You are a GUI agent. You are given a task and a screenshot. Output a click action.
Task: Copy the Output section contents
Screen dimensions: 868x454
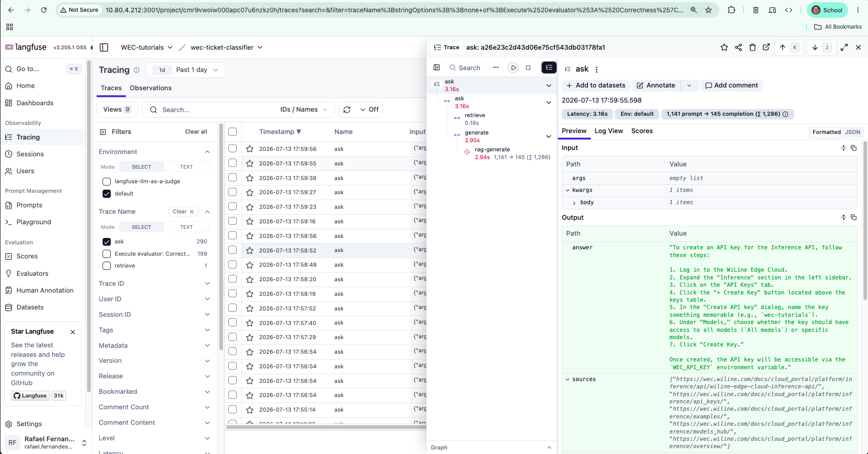pyautogui.click(x=854, y=217)
